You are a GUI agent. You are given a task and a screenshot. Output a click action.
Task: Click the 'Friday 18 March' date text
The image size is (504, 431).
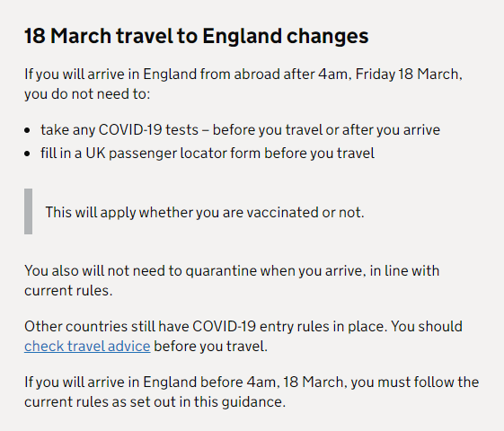(x=409, y=75)
